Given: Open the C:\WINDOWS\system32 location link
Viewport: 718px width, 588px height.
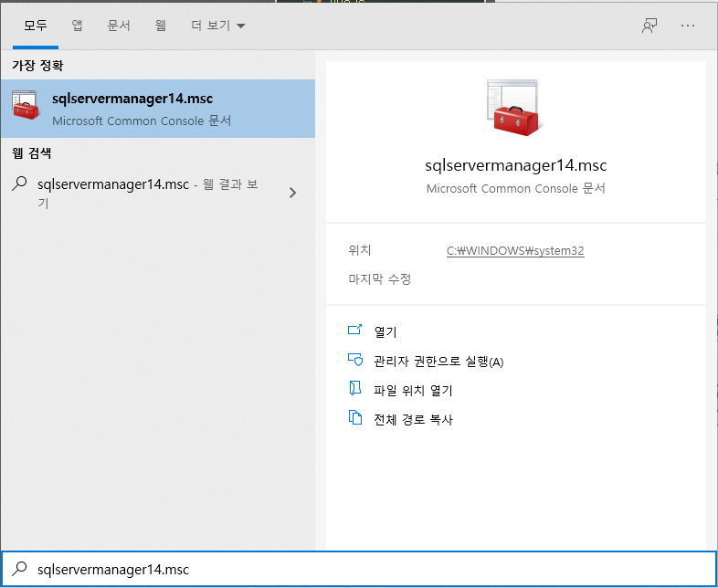Looking at the screenshot, I should (515, 251).
